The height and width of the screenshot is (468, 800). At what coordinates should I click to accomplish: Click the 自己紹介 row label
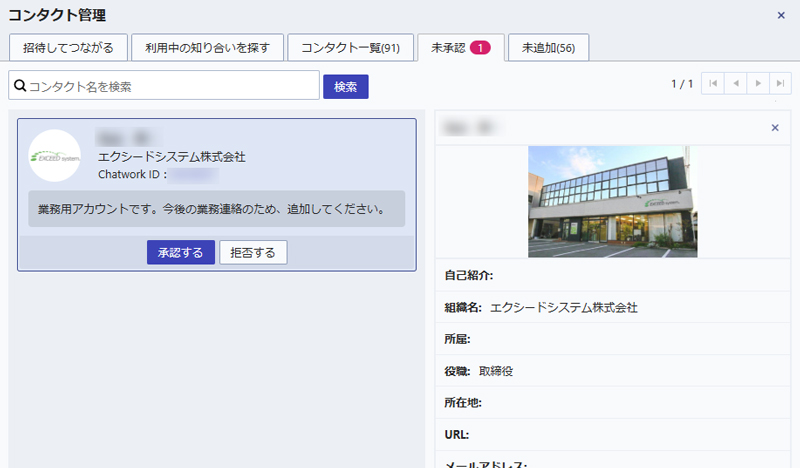click(x=468, y=276)
